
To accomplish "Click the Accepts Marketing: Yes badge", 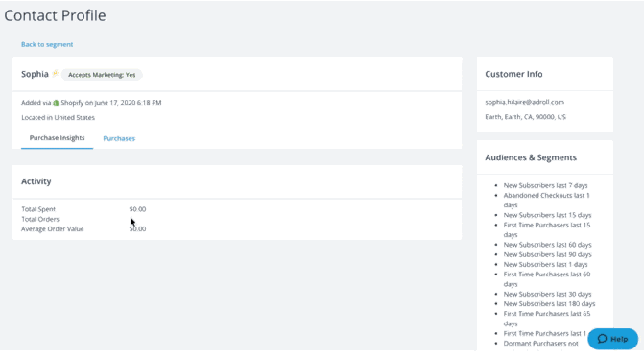I will click(x=102, y=75).
